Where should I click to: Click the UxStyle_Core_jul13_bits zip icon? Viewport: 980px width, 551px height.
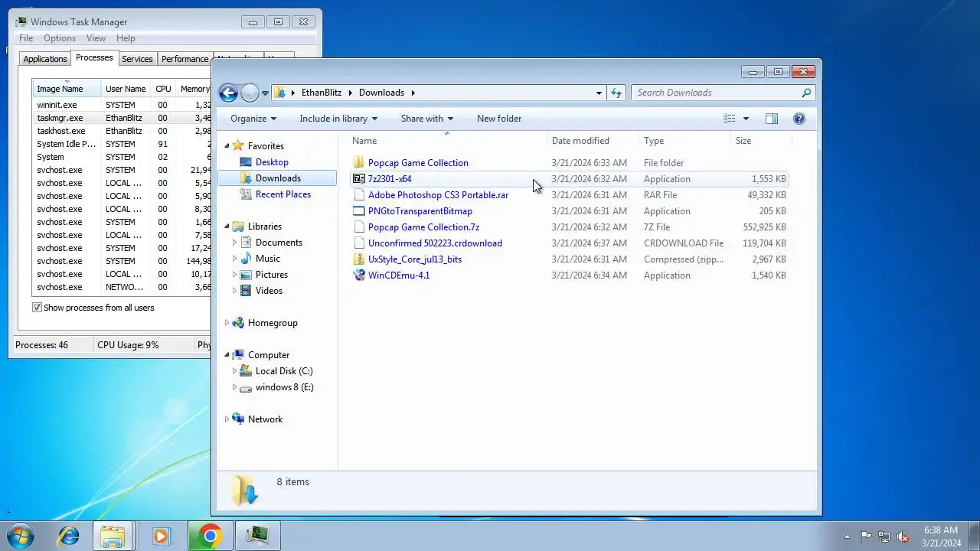coord(359,259)
